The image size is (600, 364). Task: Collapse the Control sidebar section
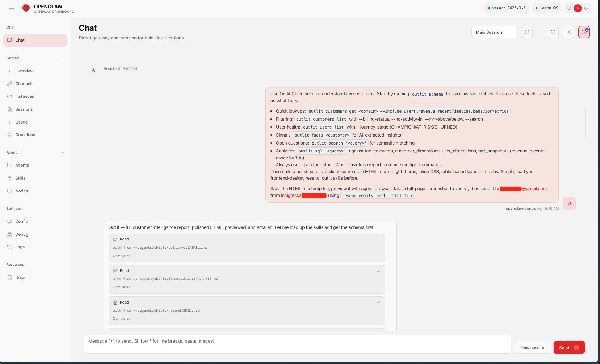coord(63,58)
